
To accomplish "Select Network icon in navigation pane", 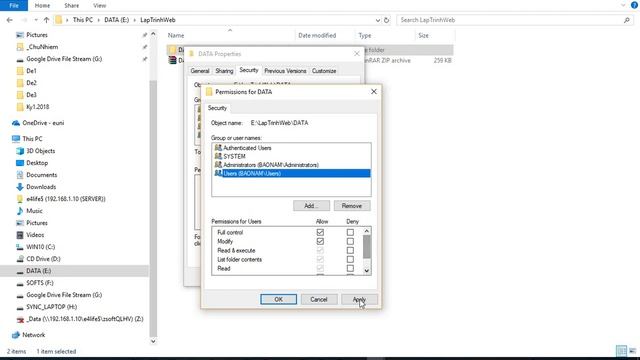I will [x=16, y=335].
